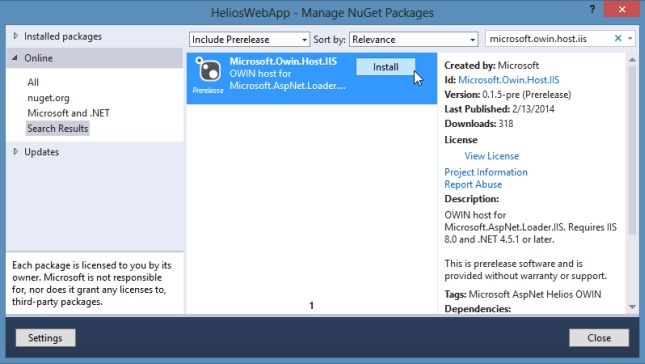Click the Tags Microsoft AspNet Helios OWIN text
Viewport: 645px width, 364px height.
tap(523, 294)
